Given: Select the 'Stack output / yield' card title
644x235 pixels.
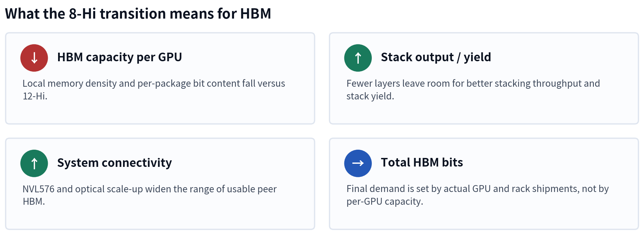Looking at the screenshot, I should [x=436, y=57].
